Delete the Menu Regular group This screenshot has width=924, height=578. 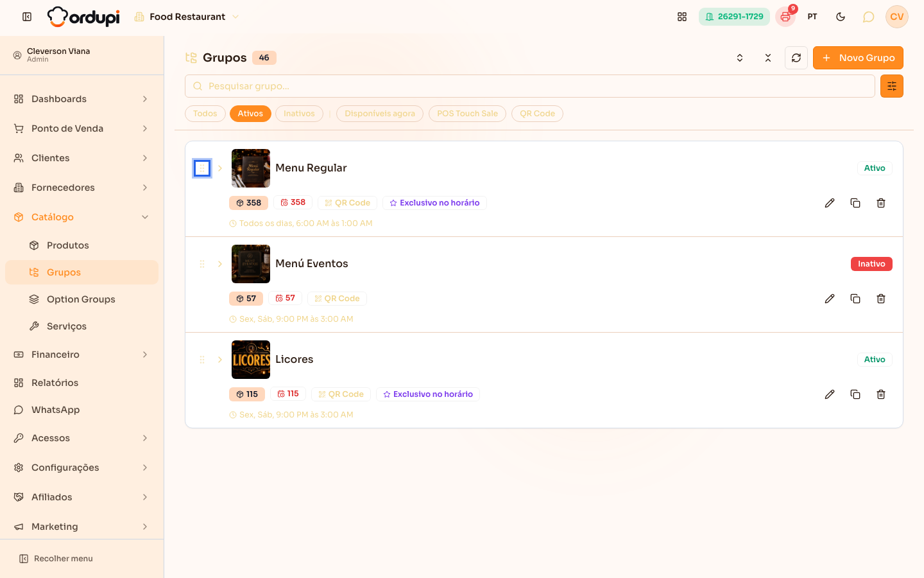pyautogui.click(x=881, y=203)
